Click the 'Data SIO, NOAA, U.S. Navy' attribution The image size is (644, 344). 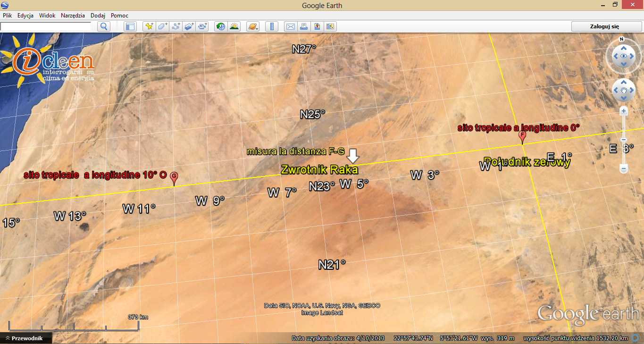(x=322, y=306)
